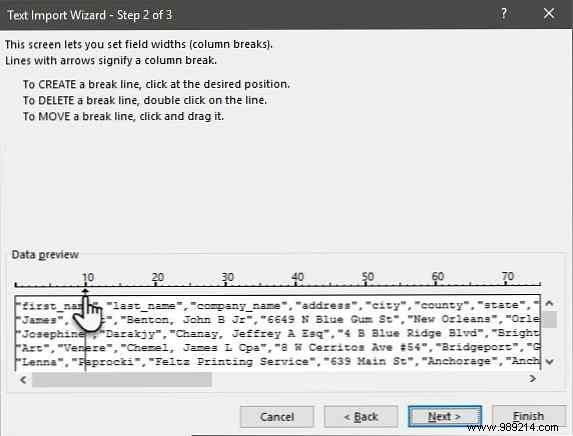This screenshot has width=573, height=436.
Task: Click "Chanay, Jeffrey A Esq" in preview
Action: (x=249, y=334)
